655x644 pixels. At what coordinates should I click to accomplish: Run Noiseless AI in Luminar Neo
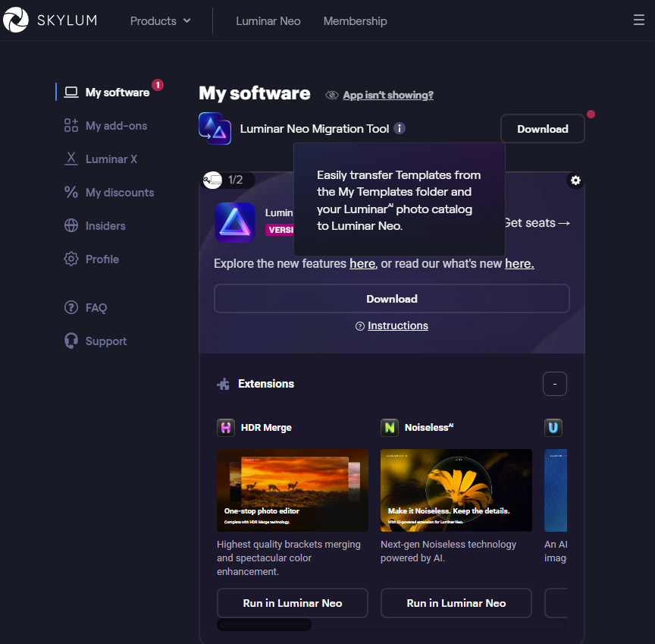click(456, 603)
